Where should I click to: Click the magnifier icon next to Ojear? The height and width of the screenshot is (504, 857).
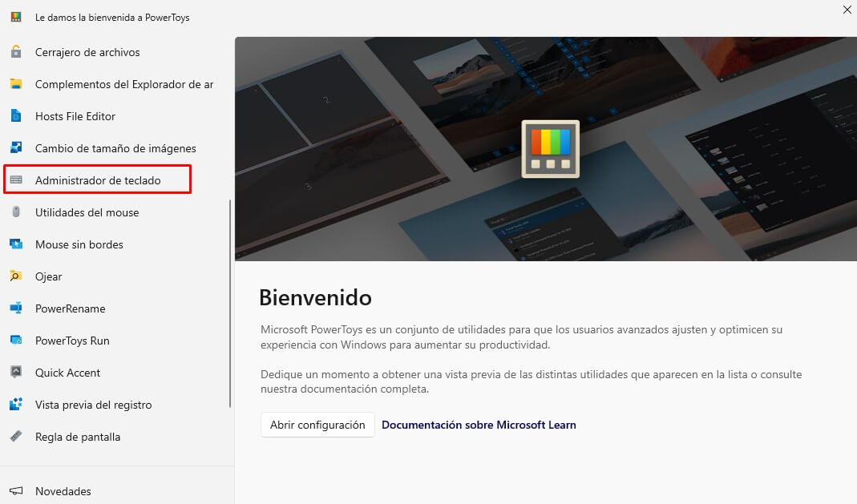(16, 276)
